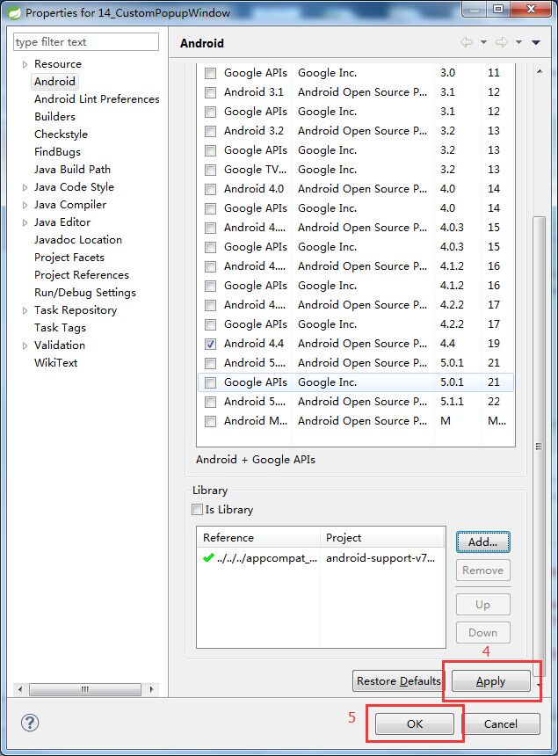Click the Down button
The width and height of the screenshot is (558, 756).
point(482,633)
